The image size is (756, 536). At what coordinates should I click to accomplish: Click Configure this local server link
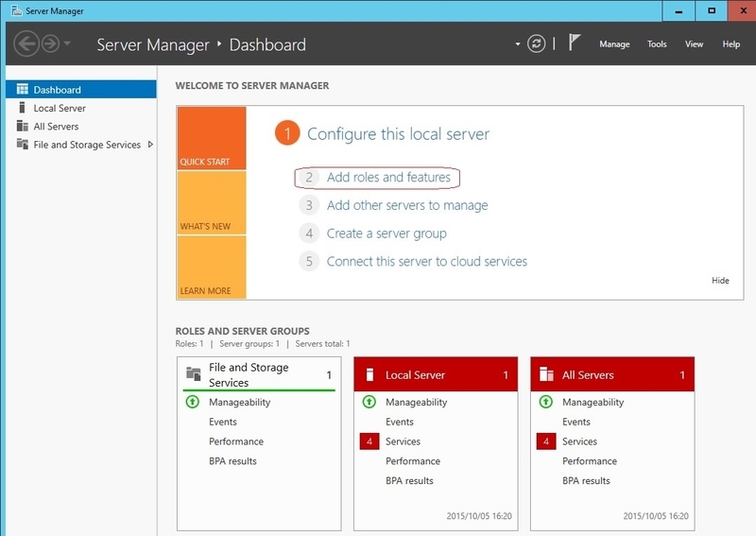click(x=398, y=133)
